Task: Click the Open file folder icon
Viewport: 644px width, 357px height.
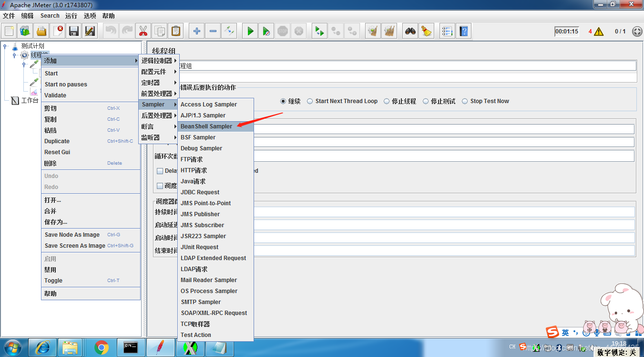Action: (x=41, y=31)
